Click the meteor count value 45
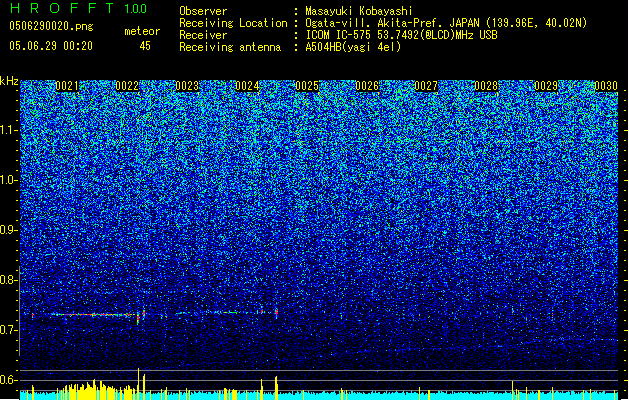This screenshot has height=400, width=629. [x=145, y=46]
